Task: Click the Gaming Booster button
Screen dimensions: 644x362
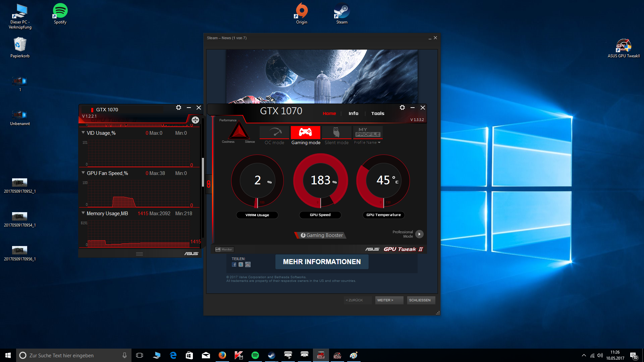Action: [321, 235]
